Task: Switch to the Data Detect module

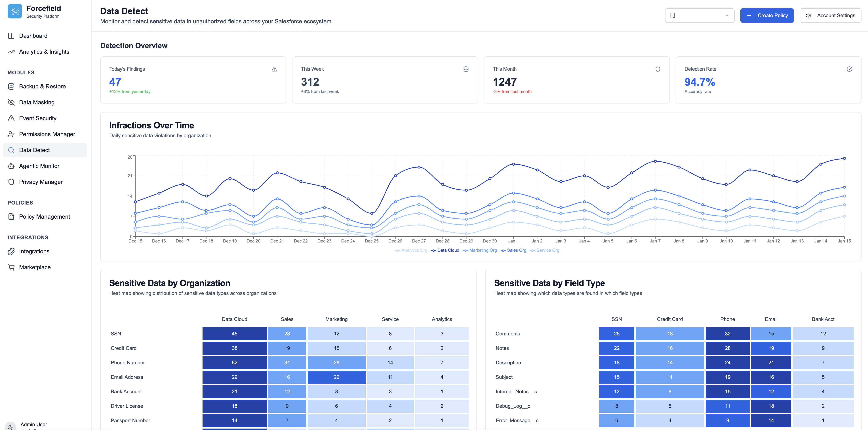Action: point(34,150)
